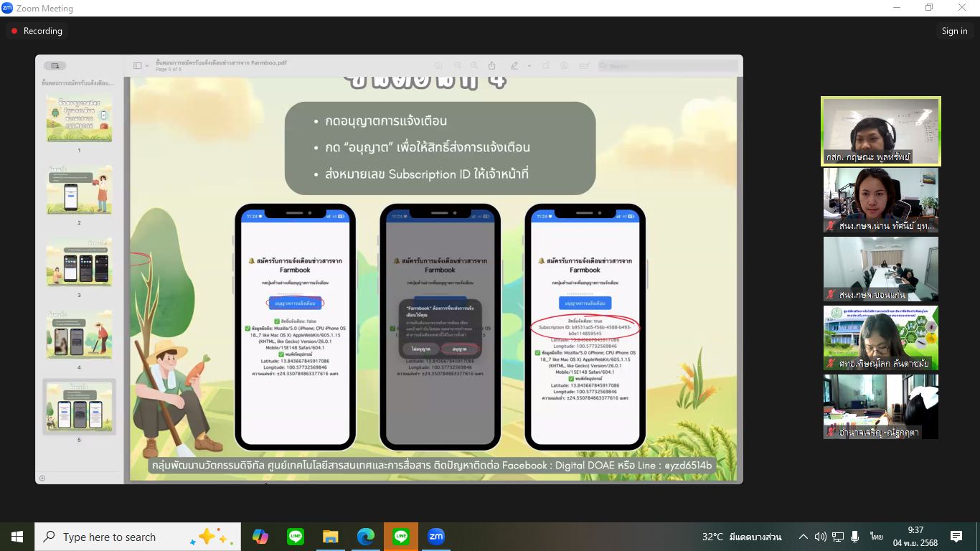Open the highlighted LINE app in taskbar

tap(400, 537)
